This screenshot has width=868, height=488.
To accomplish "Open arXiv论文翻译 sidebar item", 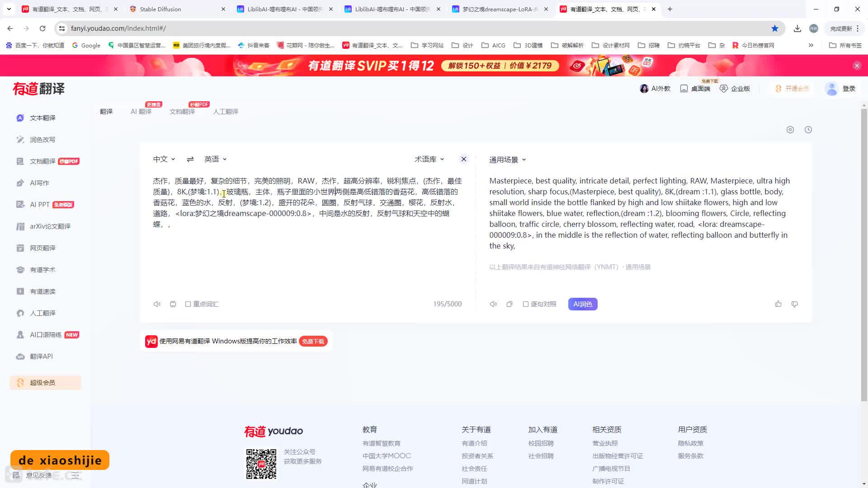I will (50, 226).
